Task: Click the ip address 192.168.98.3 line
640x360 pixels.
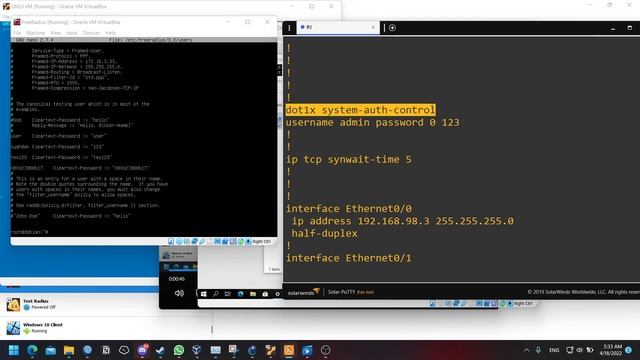Action: tap(402, 221)
